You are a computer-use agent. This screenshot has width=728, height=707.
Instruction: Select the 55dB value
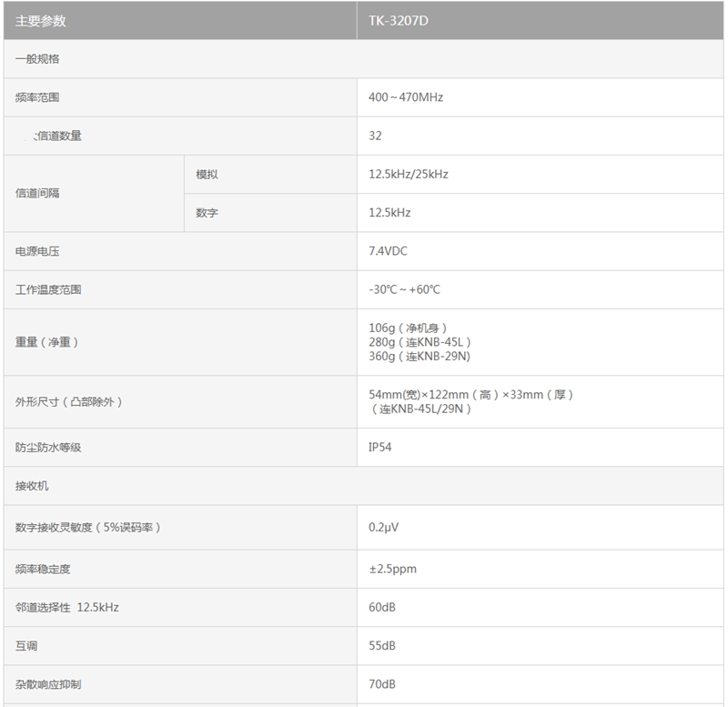point(382,646)
